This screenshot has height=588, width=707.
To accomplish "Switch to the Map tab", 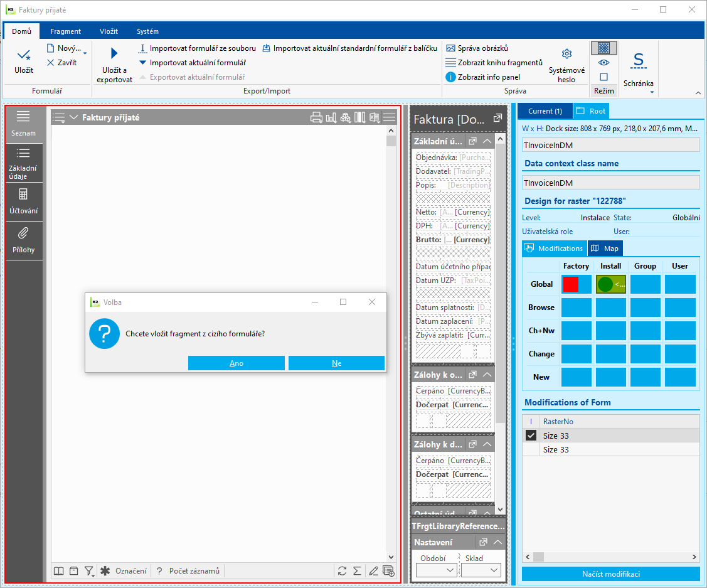I will (x=605, y=249).
